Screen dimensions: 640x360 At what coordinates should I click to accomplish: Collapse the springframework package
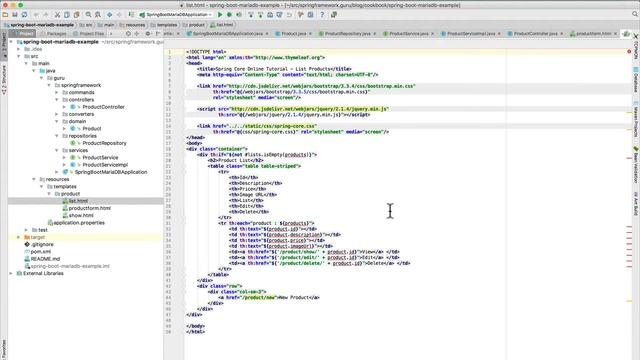click(x=49, y=85)
